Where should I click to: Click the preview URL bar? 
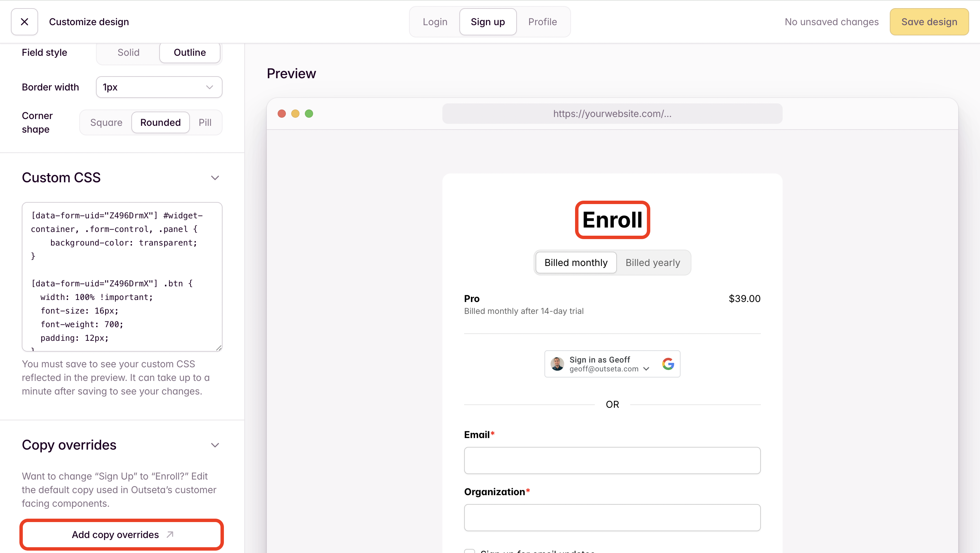pos(612,114)
